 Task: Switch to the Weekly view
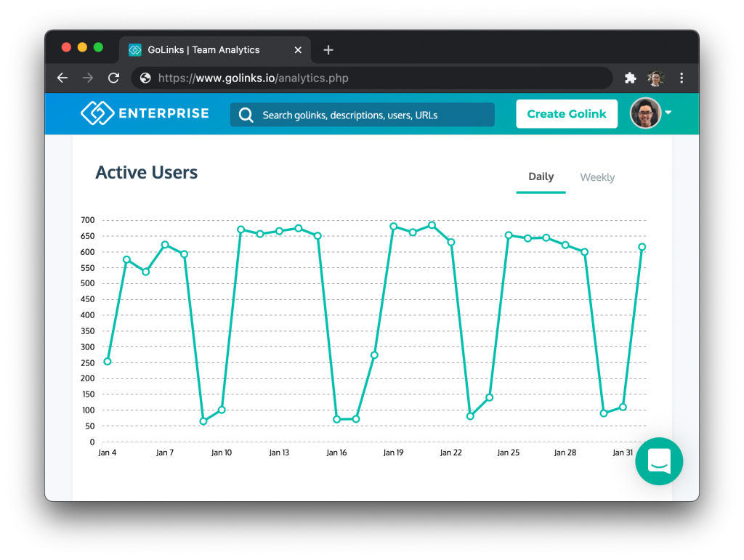pyautogui.click(x=597, y=177)
